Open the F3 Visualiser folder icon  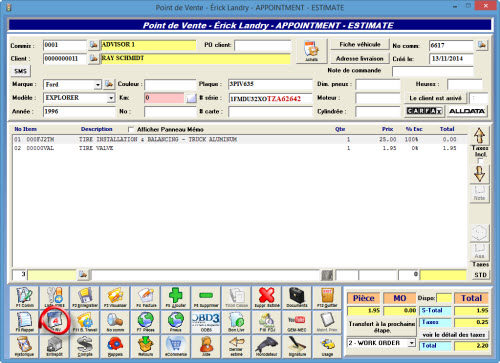tap(115, 297)
